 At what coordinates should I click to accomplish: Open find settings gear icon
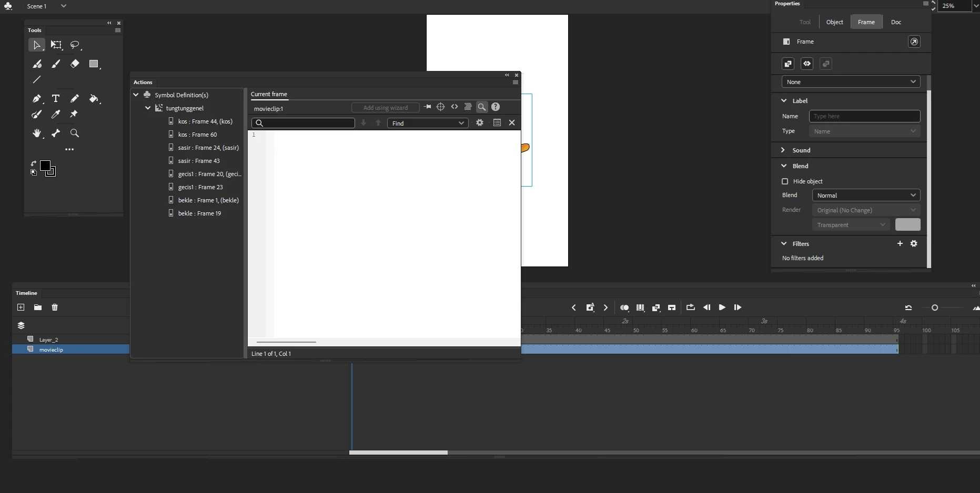(x=480, y=122)
